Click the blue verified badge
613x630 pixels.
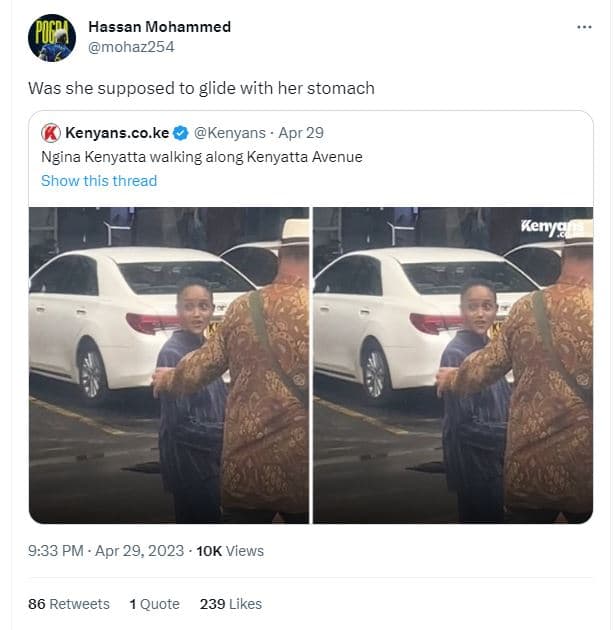point(180,133)
